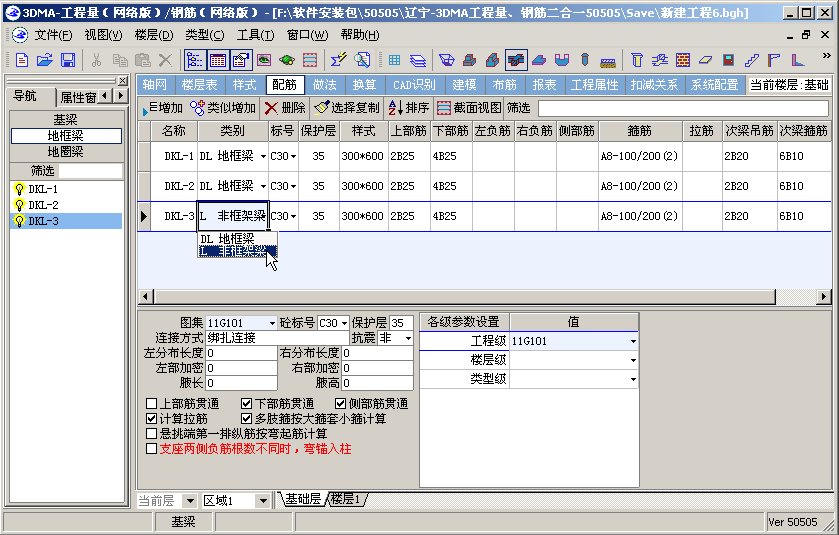Switch to the 楼层1 sheet tab
This screenshot has width=839, height=535.
tap(346, 499)
